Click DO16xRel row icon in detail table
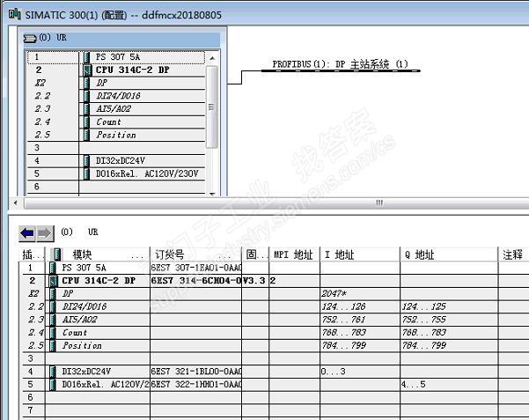This screenshot has width=529, height=420. (53, 384)
